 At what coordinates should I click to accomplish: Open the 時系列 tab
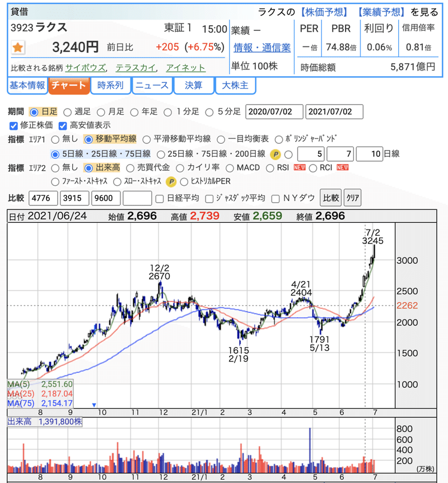[x=110, y=85]
